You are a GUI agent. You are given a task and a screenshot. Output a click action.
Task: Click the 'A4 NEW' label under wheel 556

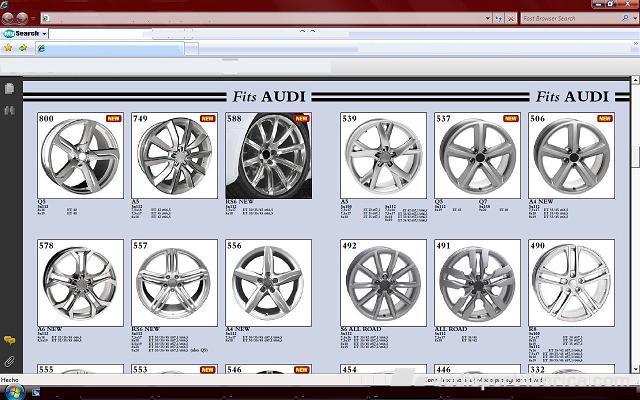(x=238, y=329)
